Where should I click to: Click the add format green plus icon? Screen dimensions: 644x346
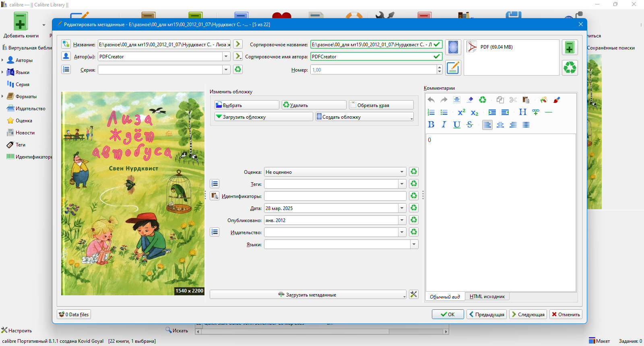pos(570,47)
